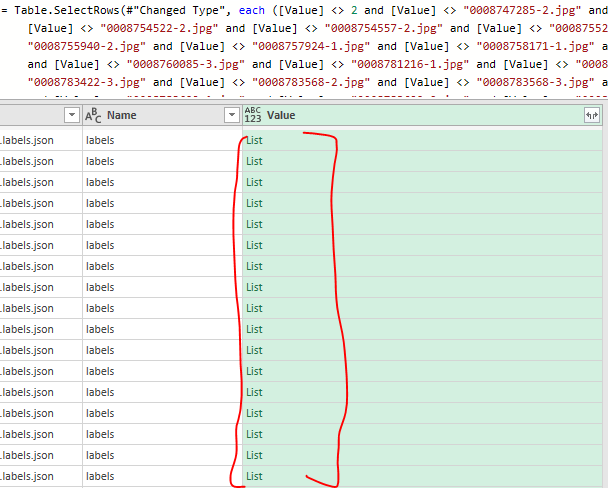Click the List link in the bottommost row

click(x=254, y=476)
